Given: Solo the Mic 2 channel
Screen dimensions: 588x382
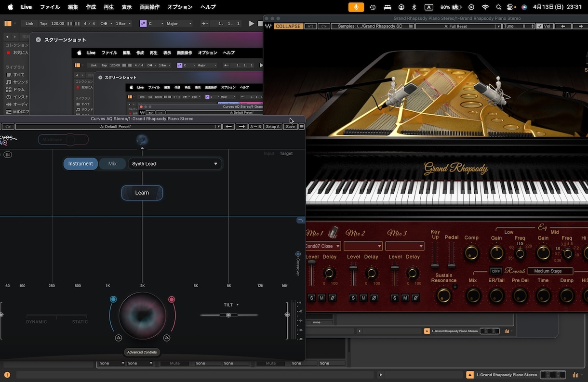Looking at the screenshot, I should [353, 298].
